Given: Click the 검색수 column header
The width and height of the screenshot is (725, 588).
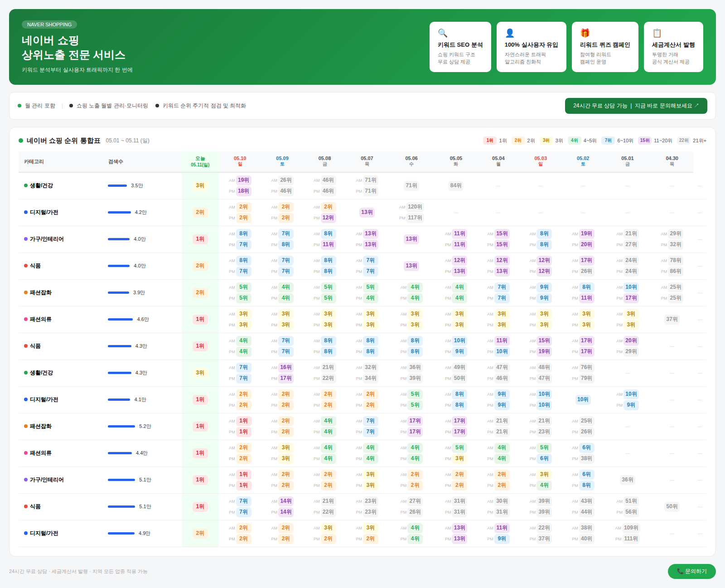Looking at the screenshot, I should point(116,162).
